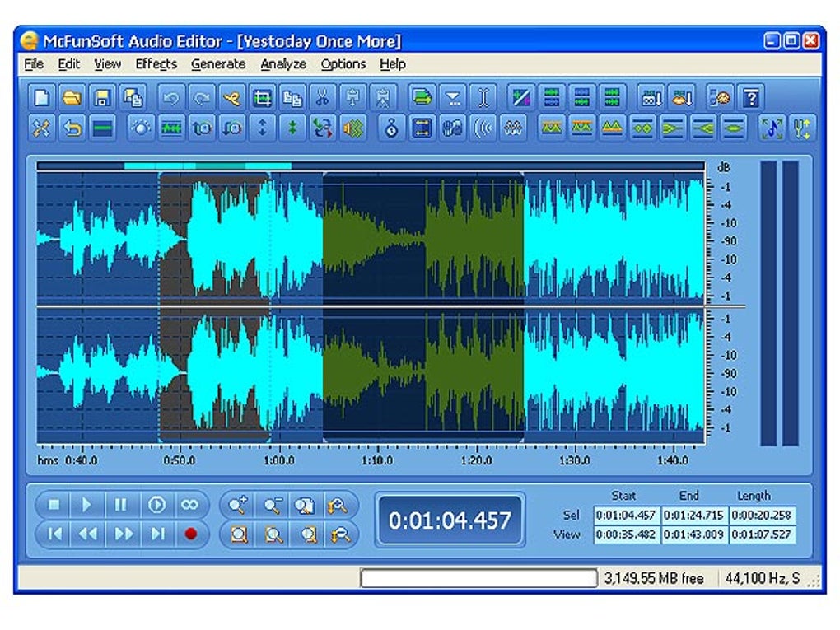The image size is (840, 630).
Task: Click the Save floppy disk icon
Action: coord(102,98)
